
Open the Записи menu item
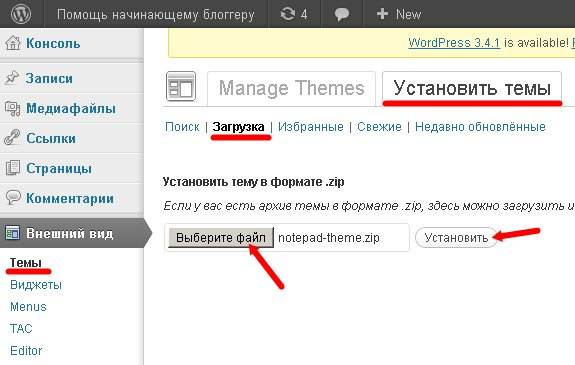pyautogui.click(x=49, y=78)
